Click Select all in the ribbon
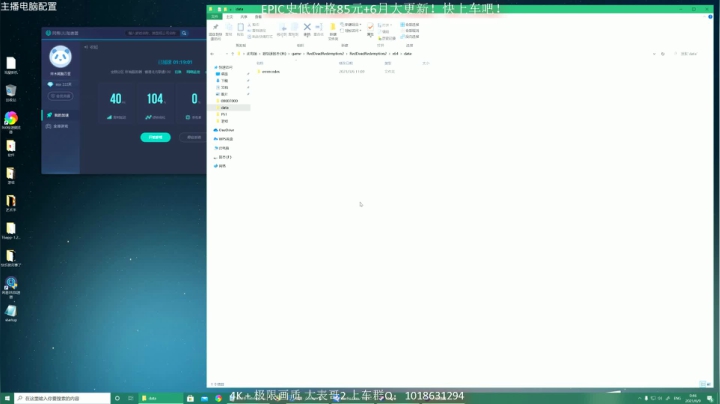The width and height of the screenshot is (720, 404). (410, 25)
